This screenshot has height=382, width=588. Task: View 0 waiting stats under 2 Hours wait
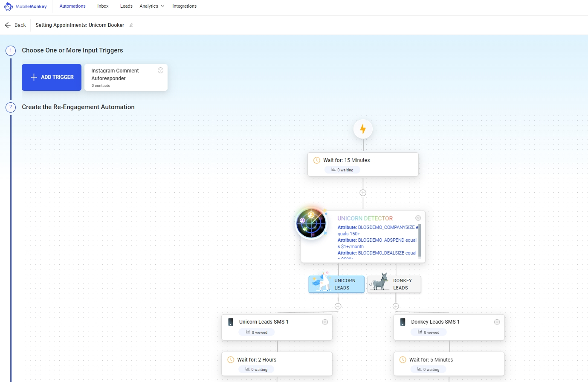coord(257,370)
